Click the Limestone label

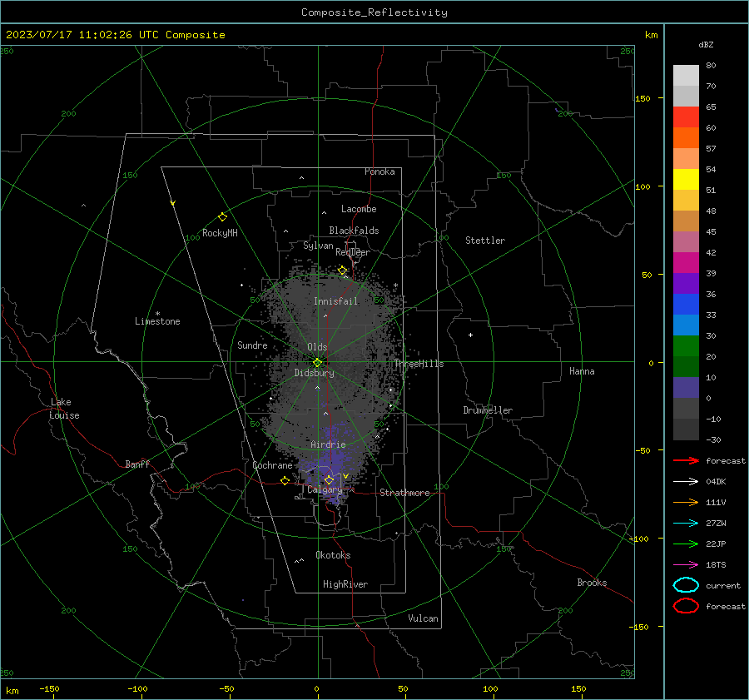pyautogui.click(x=157, y=321)
